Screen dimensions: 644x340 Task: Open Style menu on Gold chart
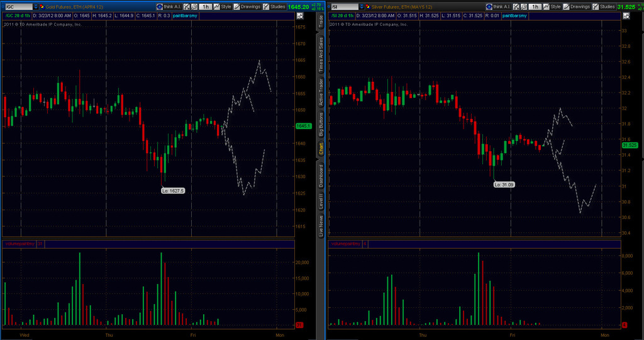point(222,6)
